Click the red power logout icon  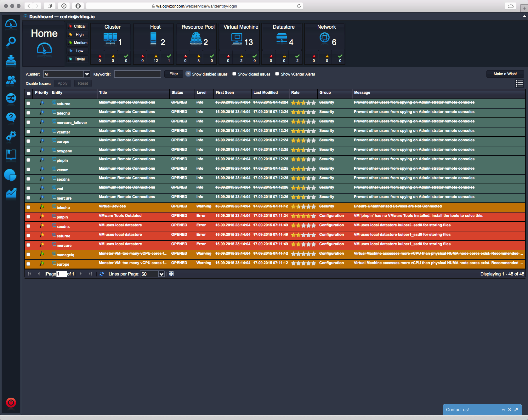coord(11,402)
